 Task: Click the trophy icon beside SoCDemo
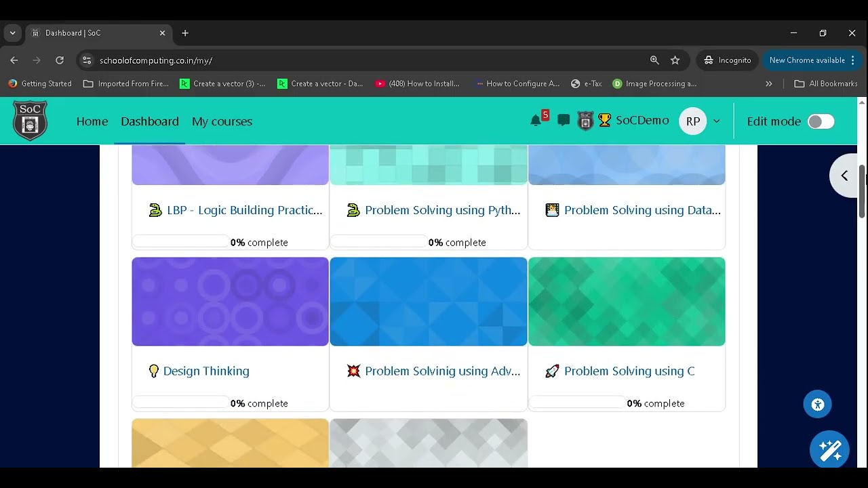(x=604, y=120)
